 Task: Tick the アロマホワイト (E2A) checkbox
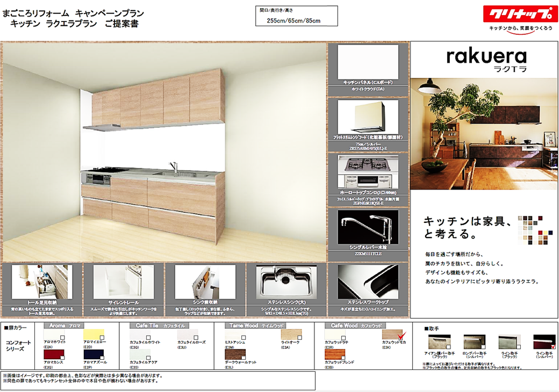pyautogui.click(x=62, y=337)
